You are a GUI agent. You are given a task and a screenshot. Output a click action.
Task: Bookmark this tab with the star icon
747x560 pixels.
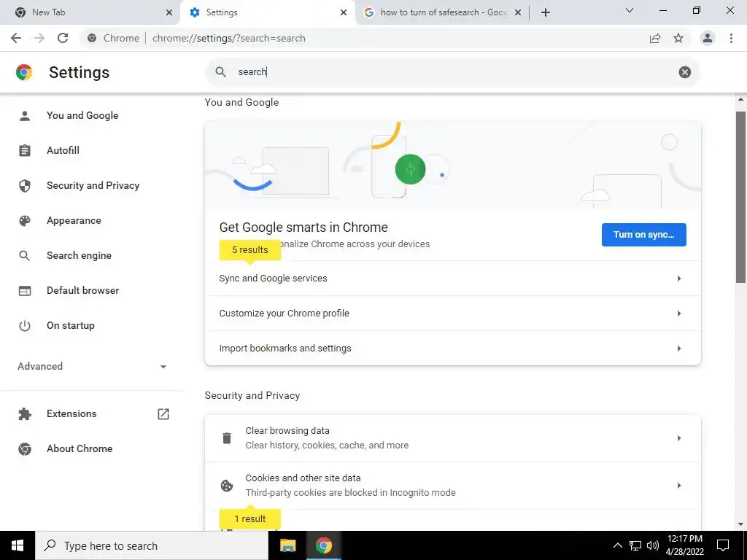point(678,38)
